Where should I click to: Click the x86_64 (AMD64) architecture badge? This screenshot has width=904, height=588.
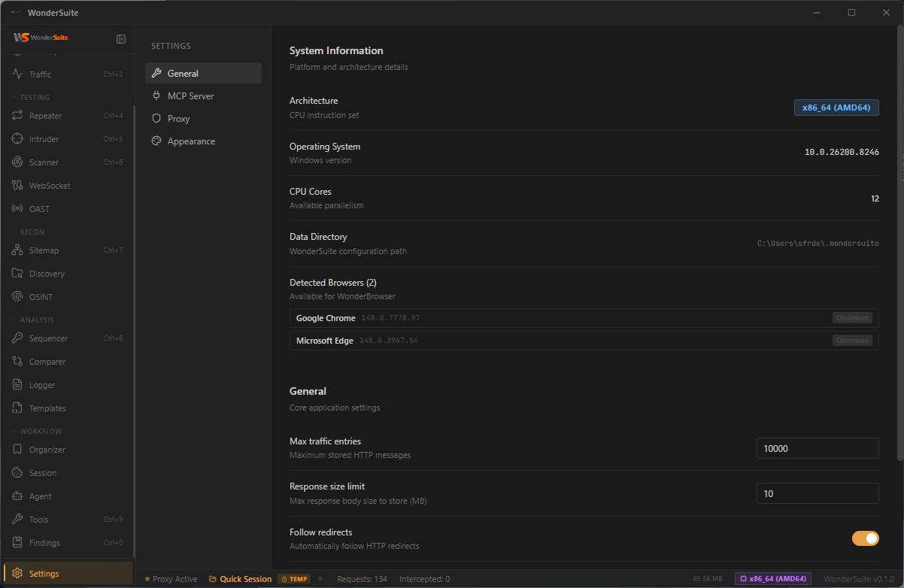[836, 108]
